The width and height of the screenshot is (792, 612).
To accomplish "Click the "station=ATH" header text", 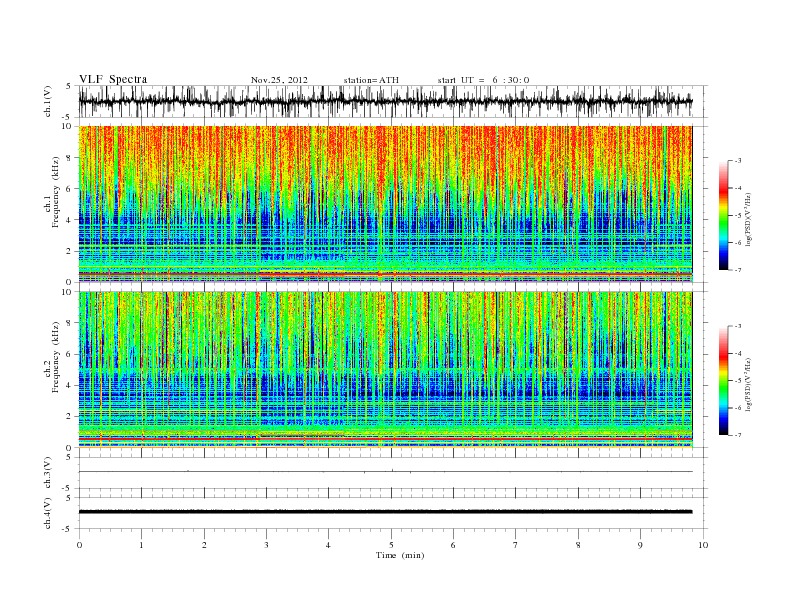I will (371, 80).
